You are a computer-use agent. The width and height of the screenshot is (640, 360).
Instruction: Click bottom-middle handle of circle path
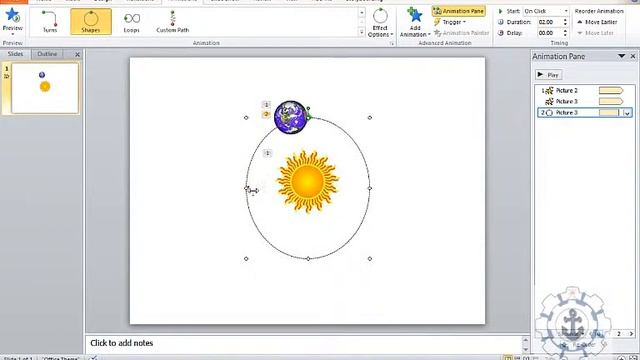(308, 259)
